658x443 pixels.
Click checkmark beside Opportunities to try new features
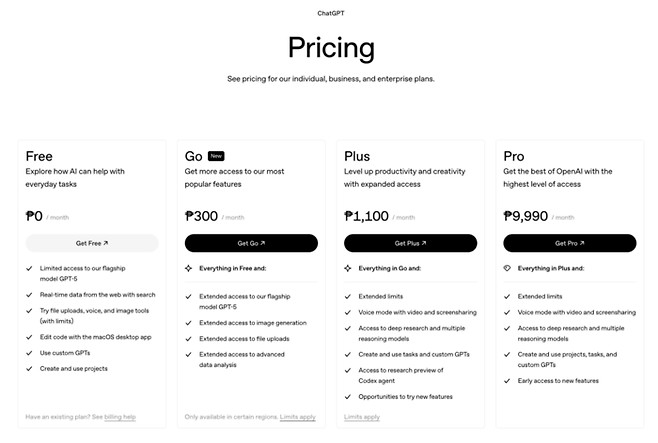[x=348, y=398]
